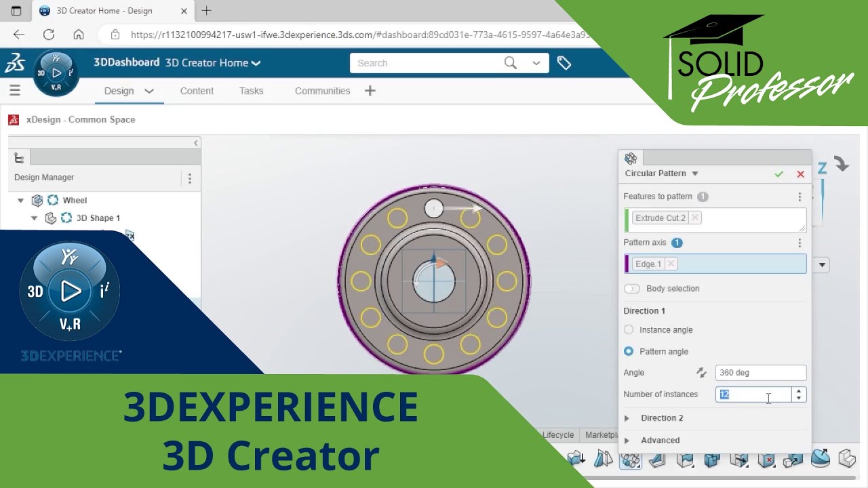Expand Advanced section

point(627,441)
